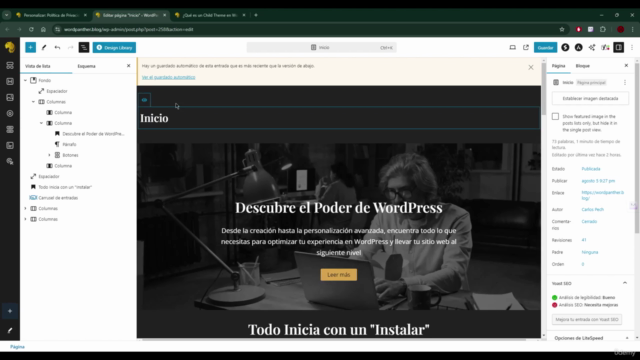This screenshot has width=640, height=360.
Task: Close the settings sidebar
Action: click(x=626, y=66)
